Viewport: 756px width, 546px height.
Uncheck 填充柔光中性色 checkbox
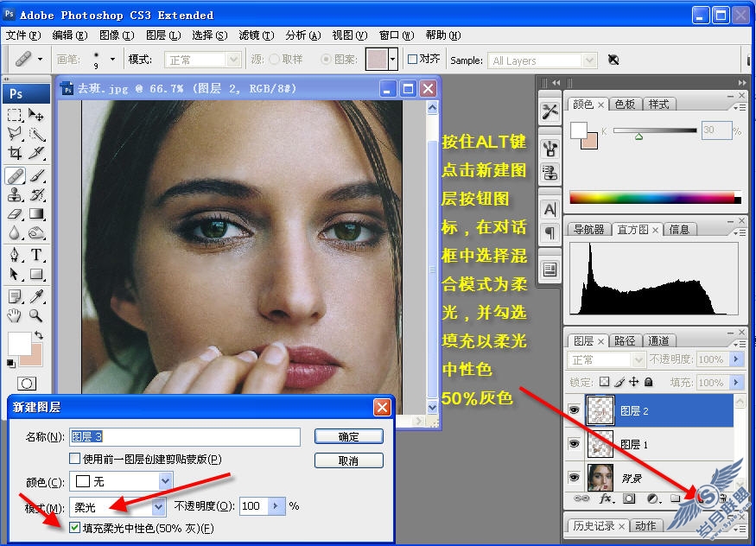(x=74, y=528)
